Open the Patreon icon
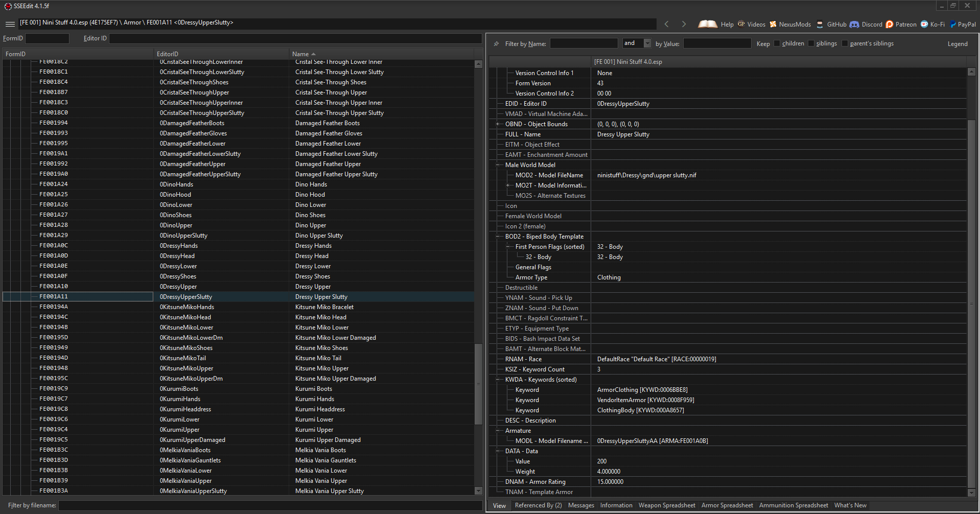 (890, 24)
